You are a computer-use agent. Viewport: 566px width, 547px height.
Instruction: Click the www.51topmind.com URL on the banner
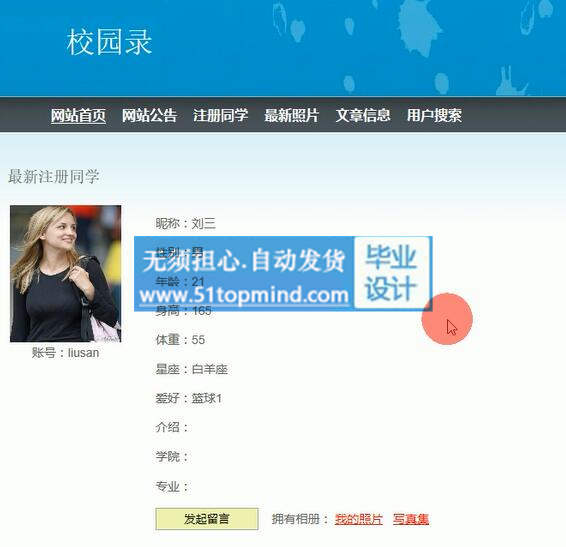click(x=244, y=295)
